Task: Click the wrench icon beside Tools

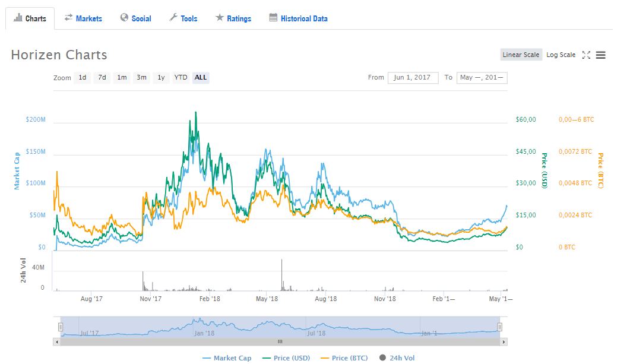Action: pyautogui.click(x=173, y=17)
